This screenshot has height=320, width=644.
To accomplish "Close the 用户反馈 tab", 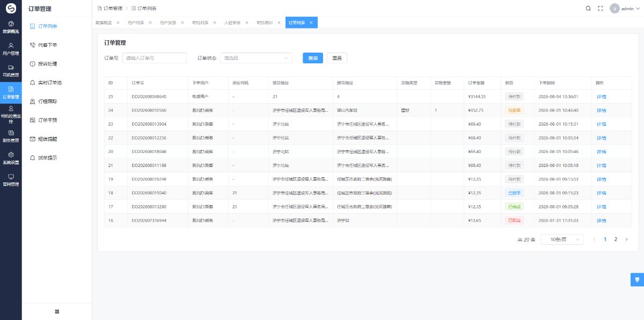I will tap(182, 23).
